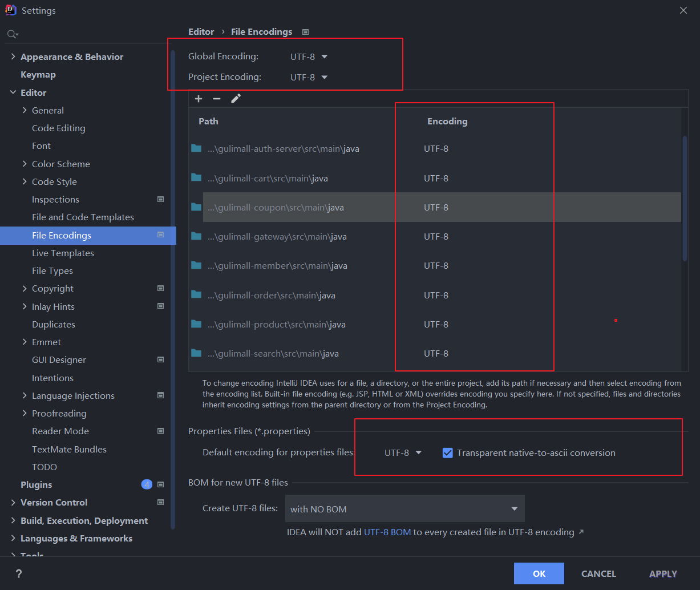Expand Appearance & Behavior section
The width and height of the screenshot is (700, 590).
[x=13, y=56]
